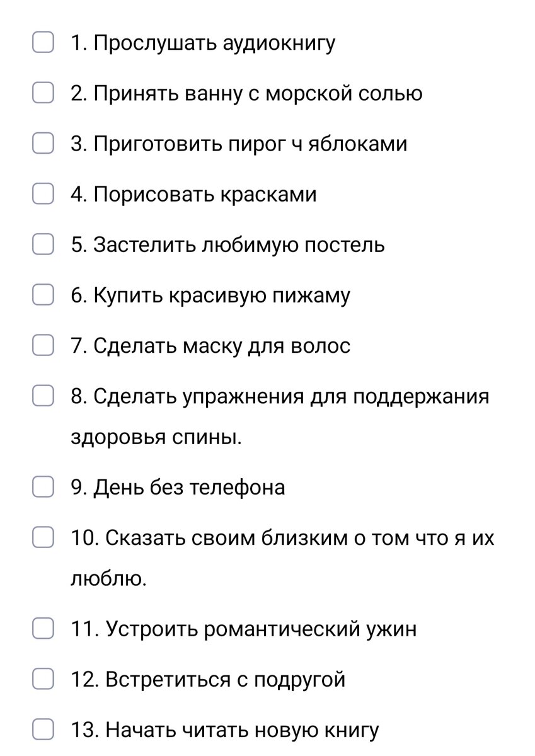Click the phrase 'здоровья спины.' in item 8

point(158,437)
